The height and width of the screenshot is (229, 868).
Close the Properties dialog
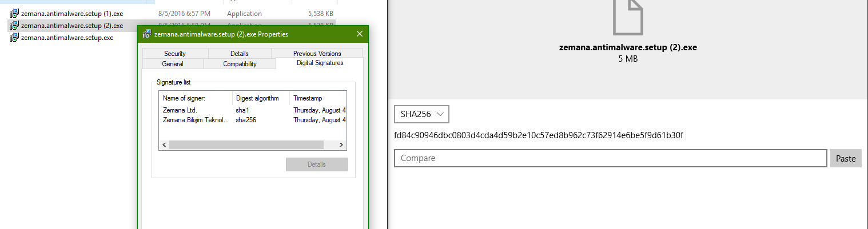[x=360, y=34]
